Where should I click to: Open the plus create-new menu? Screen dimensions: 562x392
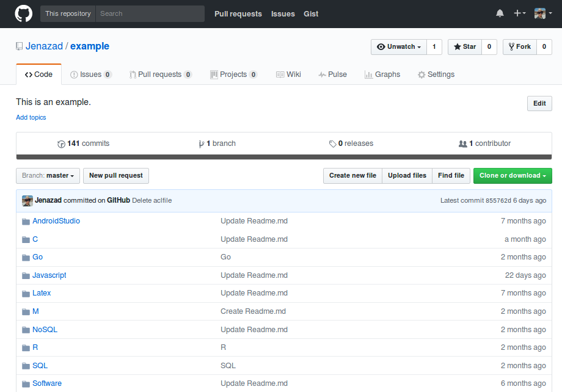(x=519, y=13)
